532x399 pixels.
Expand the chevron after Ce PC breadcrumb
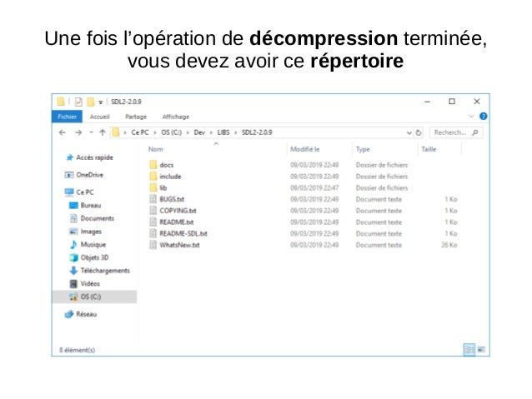(x=155, y=133)
